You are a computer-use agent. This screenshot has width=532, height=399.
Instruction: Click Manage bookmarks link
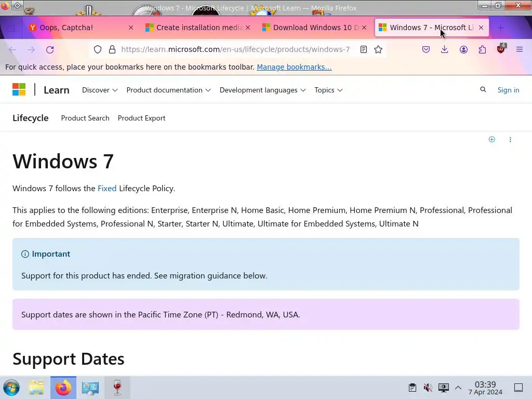pos(294,67)
